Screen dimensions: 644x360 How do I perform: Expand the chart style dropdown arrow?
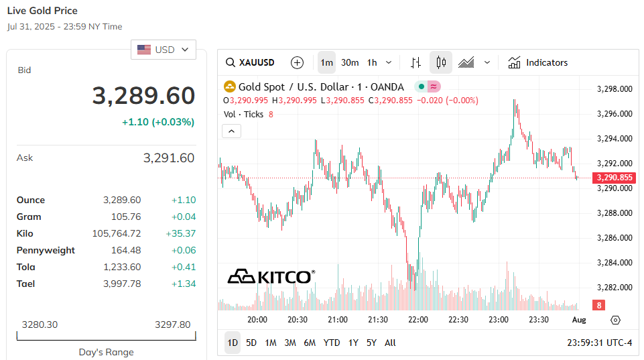[487, 62]
